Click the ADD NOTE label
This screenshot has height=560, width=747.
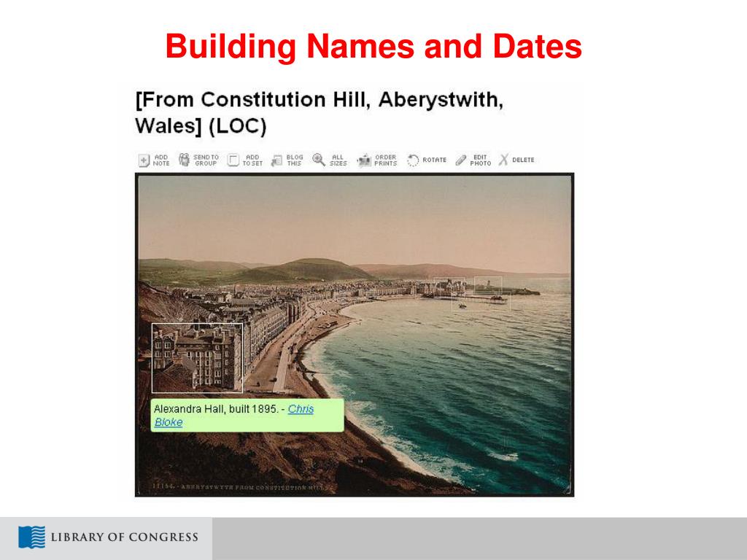[161, 160]
